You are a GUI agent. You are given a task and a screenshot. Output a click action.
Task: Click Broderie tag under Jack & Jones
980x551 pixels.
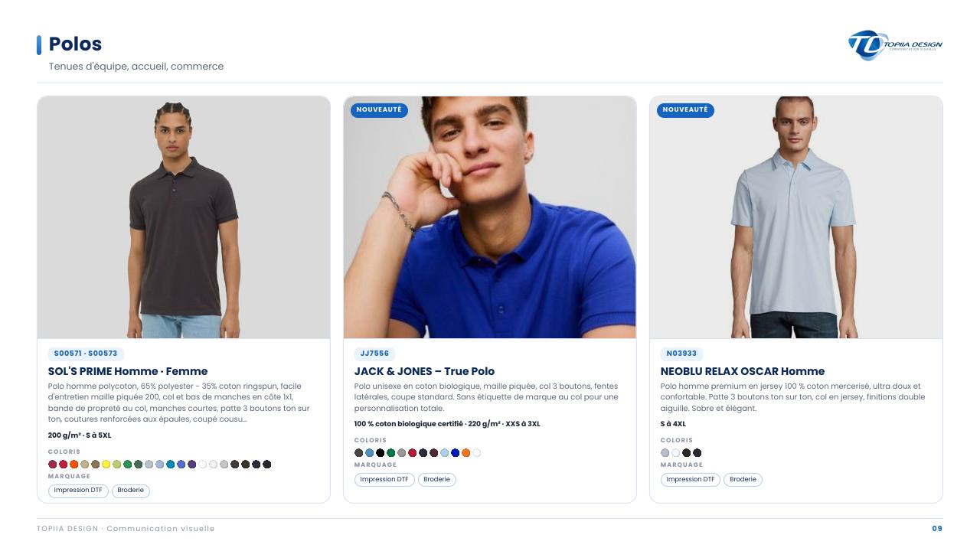[437, 480]
